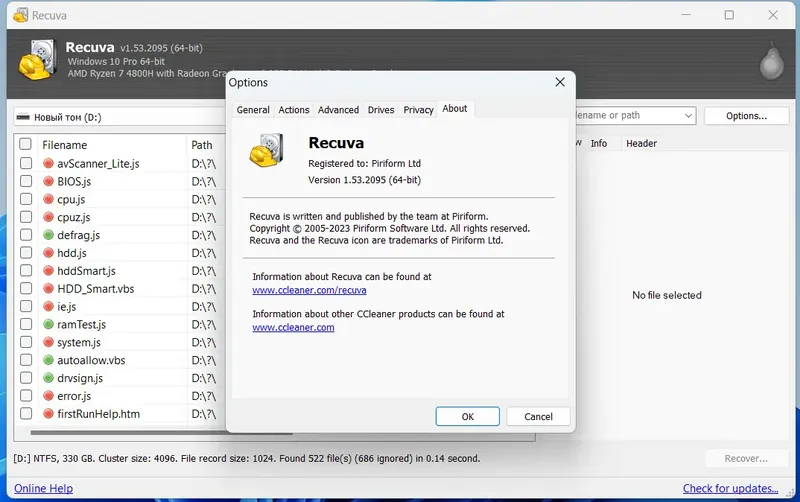Check the box for autoallow.vbs

click(26, 360)
